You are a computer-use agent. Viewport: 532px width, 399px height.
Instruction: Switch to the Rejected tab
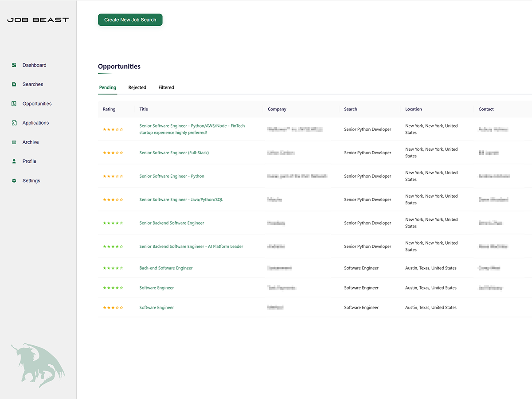click(x=137, y=87)
